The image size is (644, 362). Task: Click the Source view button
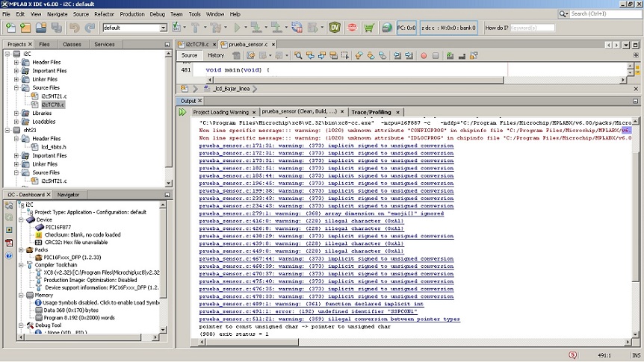[189, 55]
